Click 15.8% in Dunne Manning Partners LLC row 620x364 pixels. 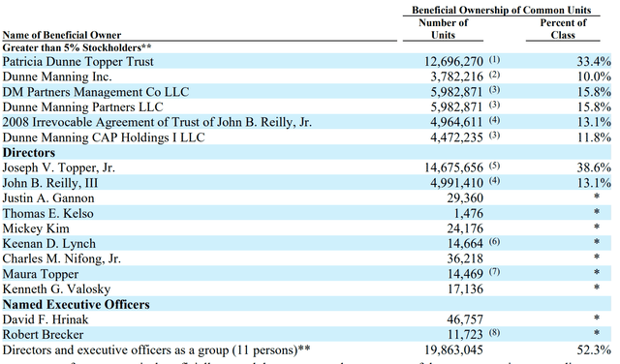pos(594,107)
